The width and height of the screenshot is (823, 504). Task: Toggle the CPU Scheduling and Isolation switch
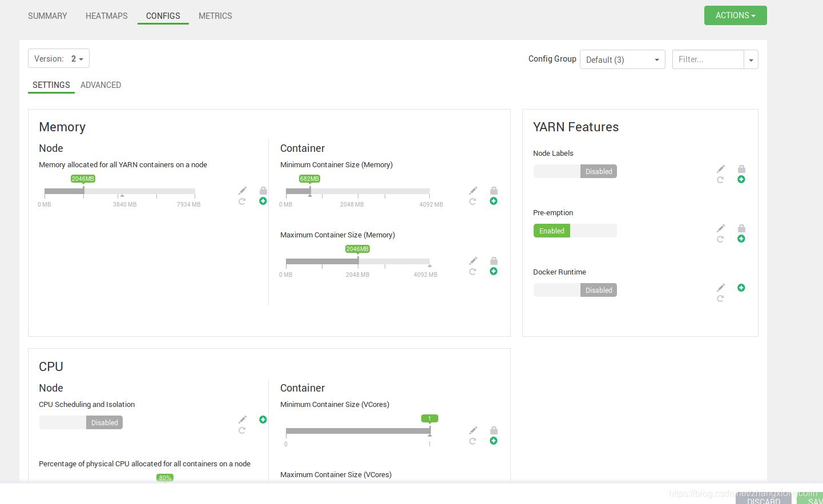[81, 422]
